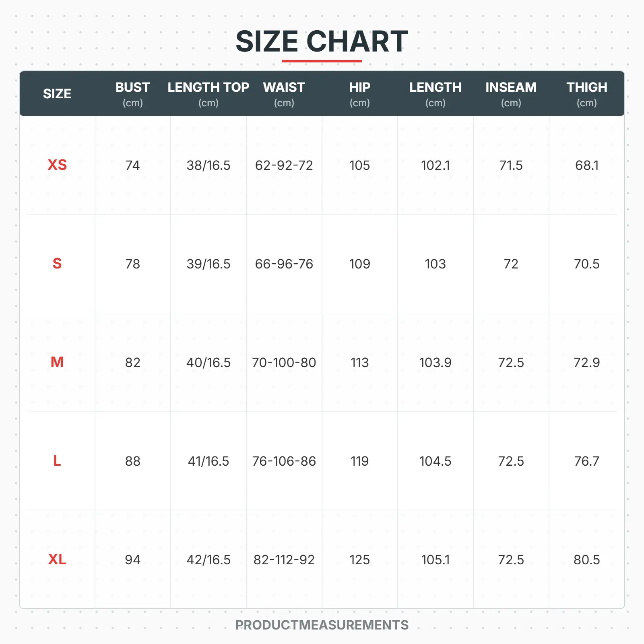The width and height of the screenshot is (644, 644).
Task: Select length value 105.1 for size XL
Action: click(x=435, y=559)
